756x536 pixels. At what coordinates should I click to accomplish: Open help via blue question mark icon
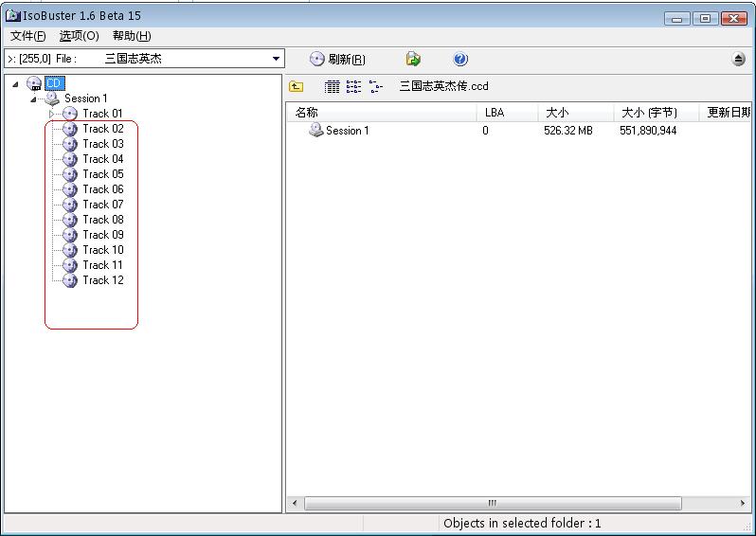(x=460, y=60)
